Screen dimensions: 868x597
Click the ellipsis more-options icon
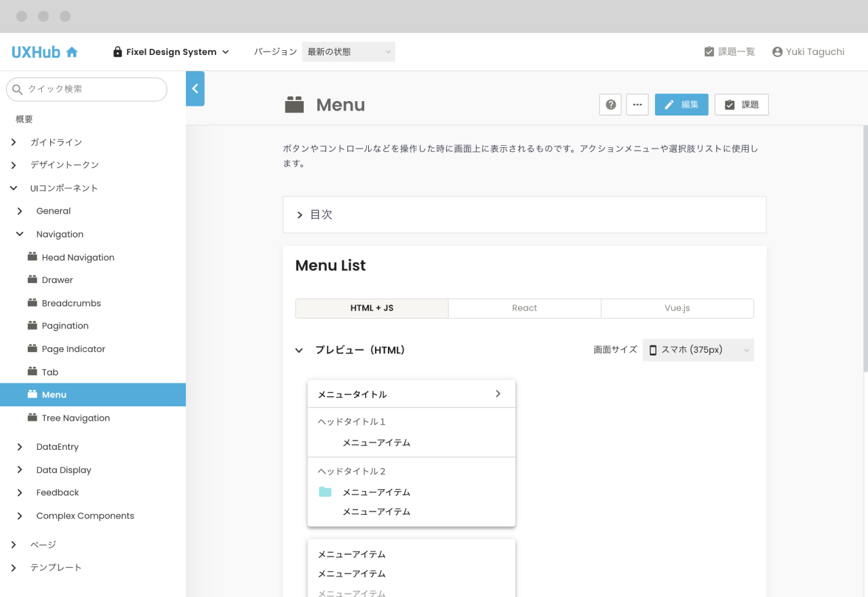coord(637,104)
